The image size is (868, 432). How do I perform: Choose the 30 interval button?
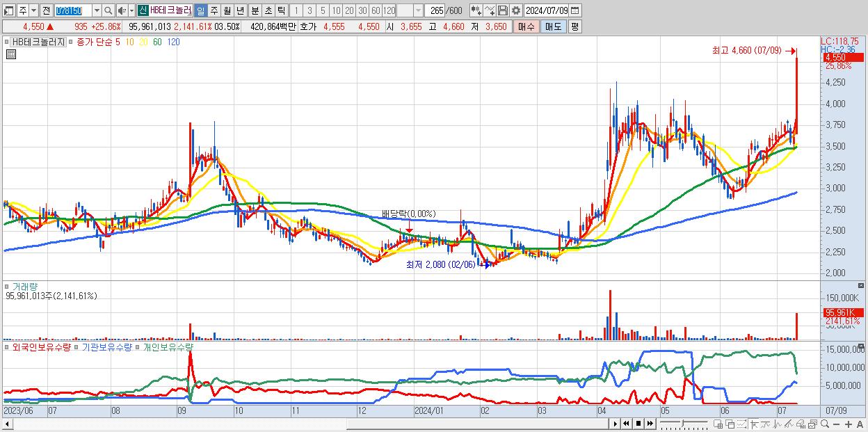[362, 10]
